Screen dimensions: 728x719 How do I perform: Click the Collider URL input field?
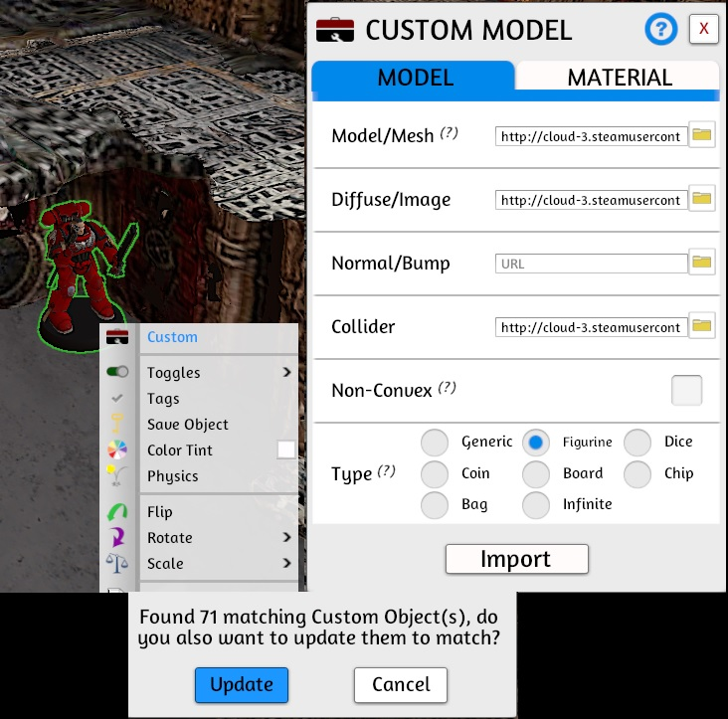[x=591, y=327]
